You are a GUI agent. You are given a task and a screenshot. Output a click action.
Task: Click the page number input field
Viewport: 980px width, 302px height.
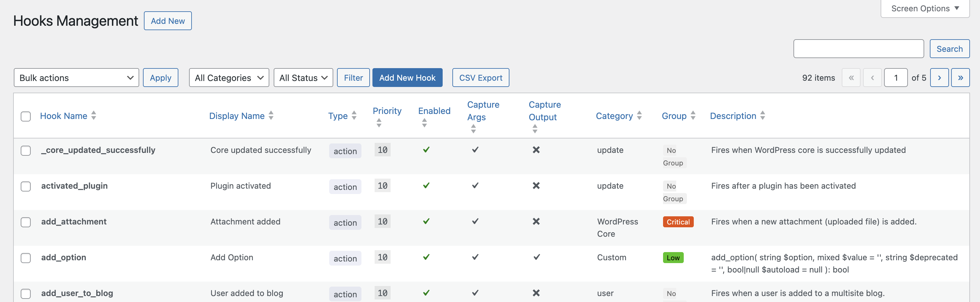pos(896,77)
